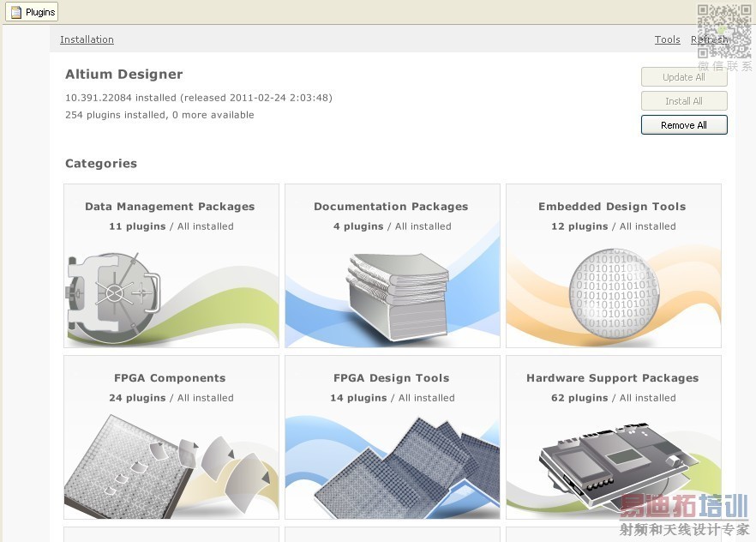Click the Remove All button
Viewport: 756px width, 542px height.
coord(684,125)
